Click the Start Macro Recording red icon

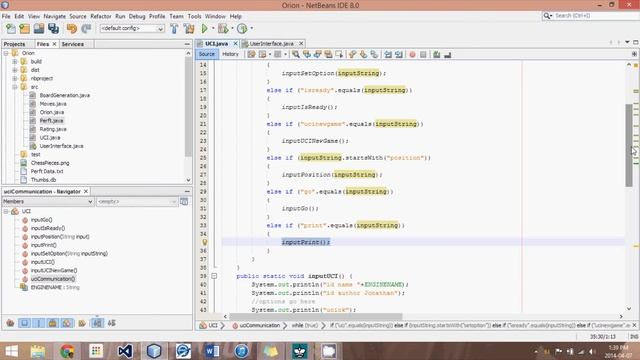click(412, 54)
